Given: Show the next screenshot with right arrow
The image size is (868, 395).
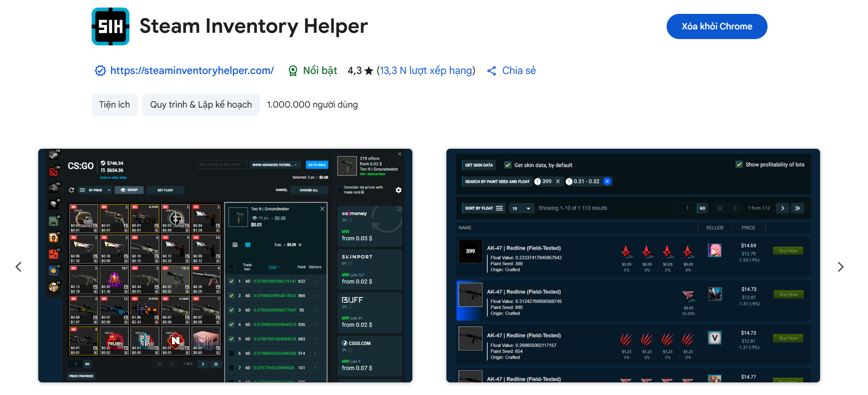Looking at the screenshot, I should [840, 267].
